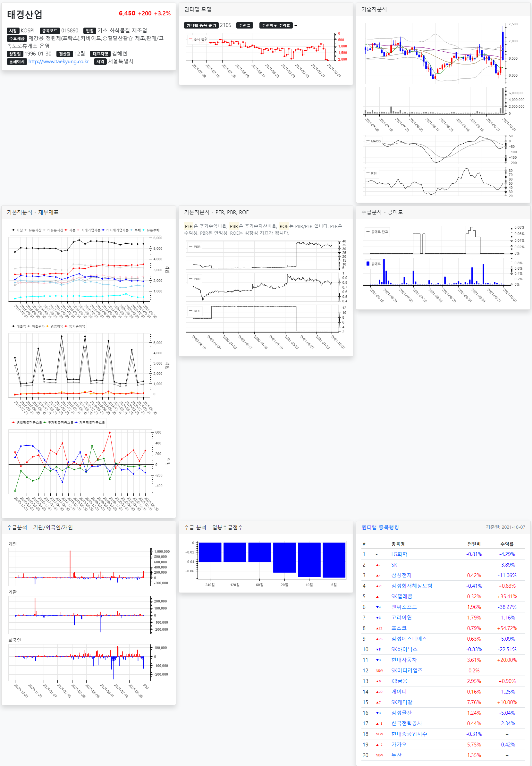The image size is (532, 766).
Task: Open the 한국전력공사 stock link
Action: 407,723
